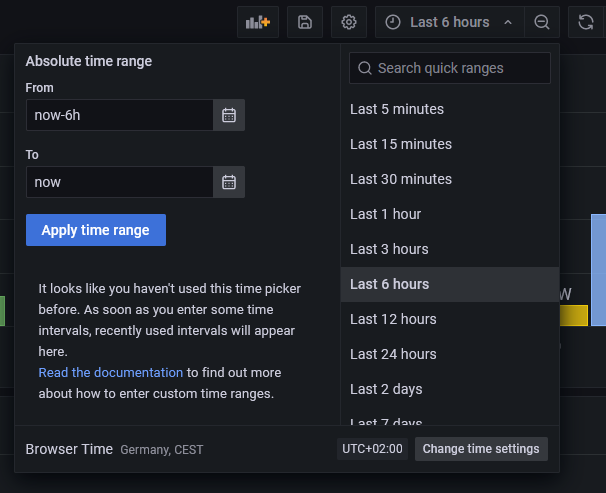606x493 pixels.
Task: Pick the Last 2 days range
Action: pos(386,389)
